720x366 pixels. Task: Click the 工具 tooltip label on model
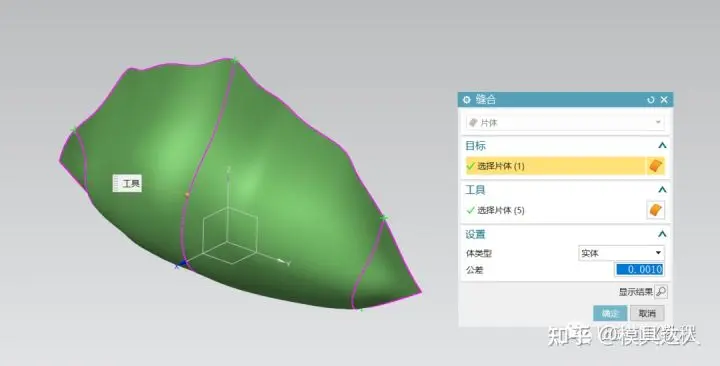(x=127, y=184)
